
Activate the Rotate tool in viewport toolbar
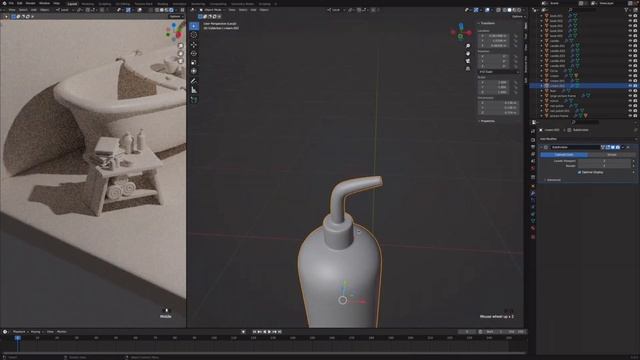[194, 53]
